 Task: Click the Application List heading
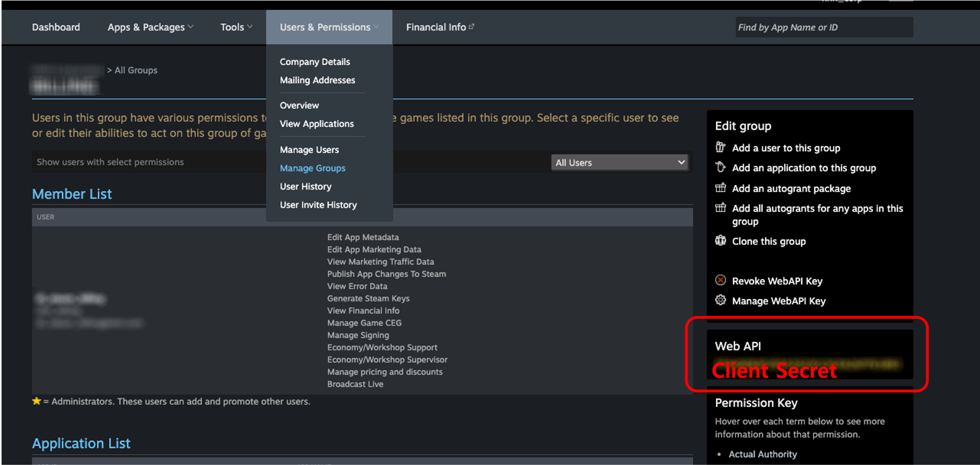coord(81,443)
